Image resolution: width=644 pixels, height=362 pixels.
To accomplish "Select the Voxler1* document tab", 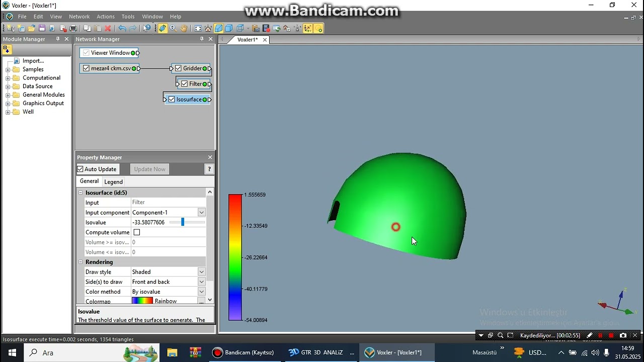I will 248,40.
